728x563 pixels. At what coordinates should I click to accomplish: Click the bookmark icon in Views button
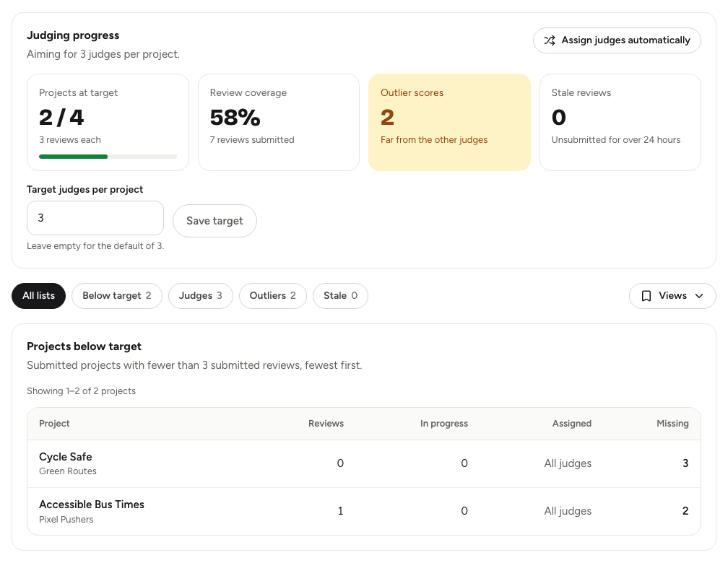(646, 296)
